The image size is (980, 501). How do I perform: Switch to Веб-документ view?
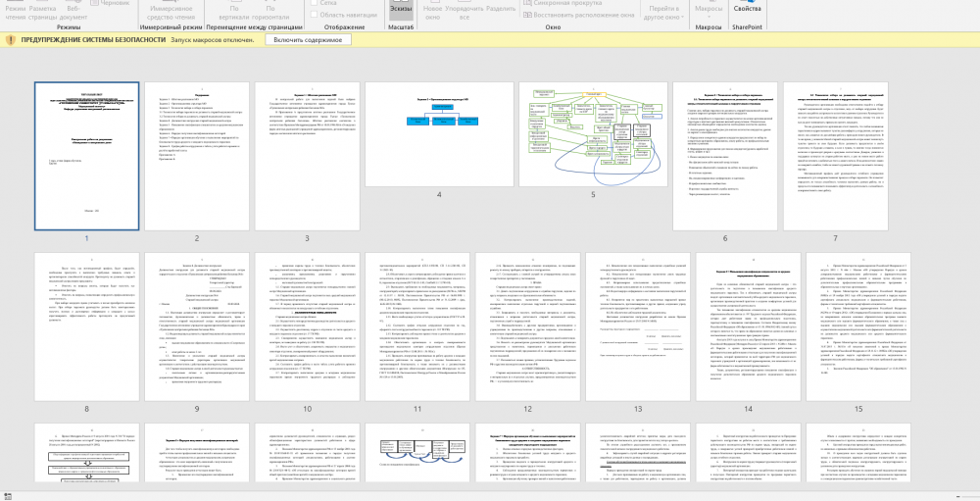(x=73, y=11)
